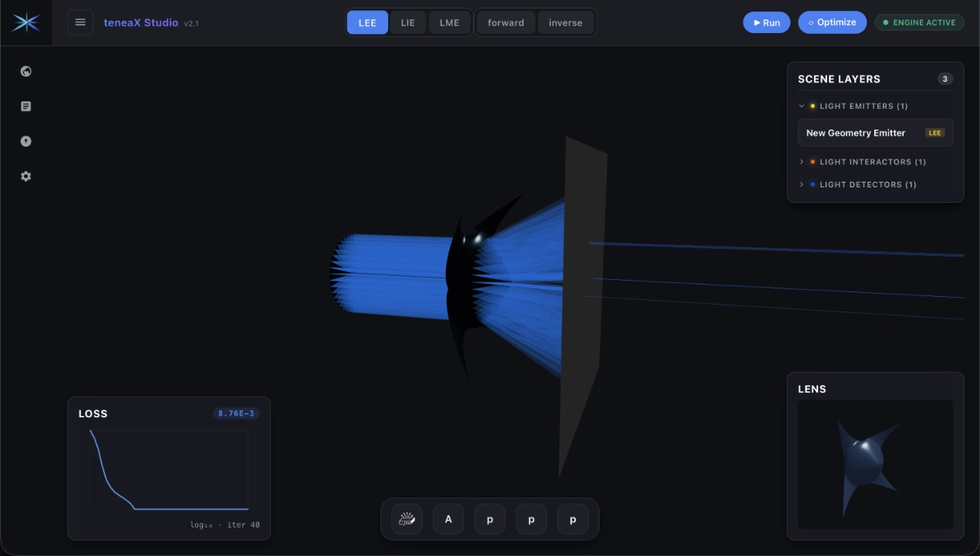Click the Optimize button
Viewport: 980px width, 556px height.
coord(833,22)
